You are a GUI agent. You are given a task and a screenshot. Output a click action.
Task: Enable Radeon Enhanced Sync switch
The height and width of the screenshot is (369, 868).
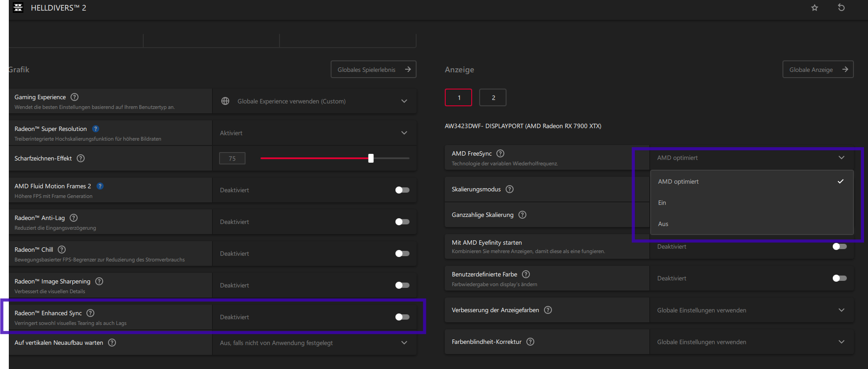coord(402,317)
